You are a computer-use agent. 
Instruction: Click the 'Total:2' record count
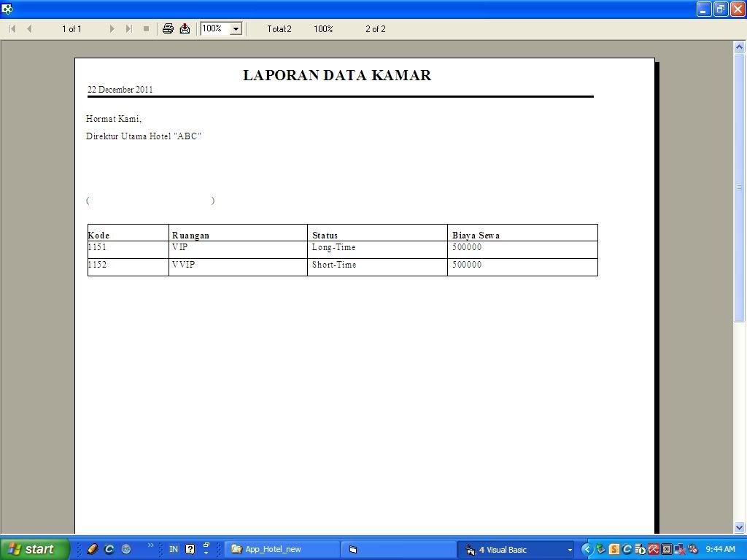point(279,29)
